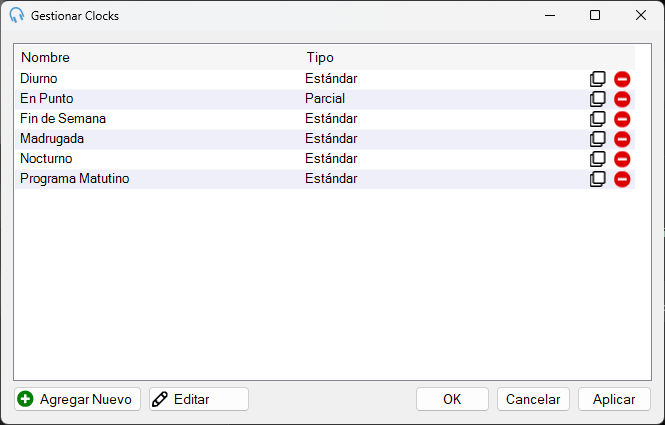Duplicate the Madrugada clock
This screenshot has width=665, height=425.
click(x=598, y=139)
